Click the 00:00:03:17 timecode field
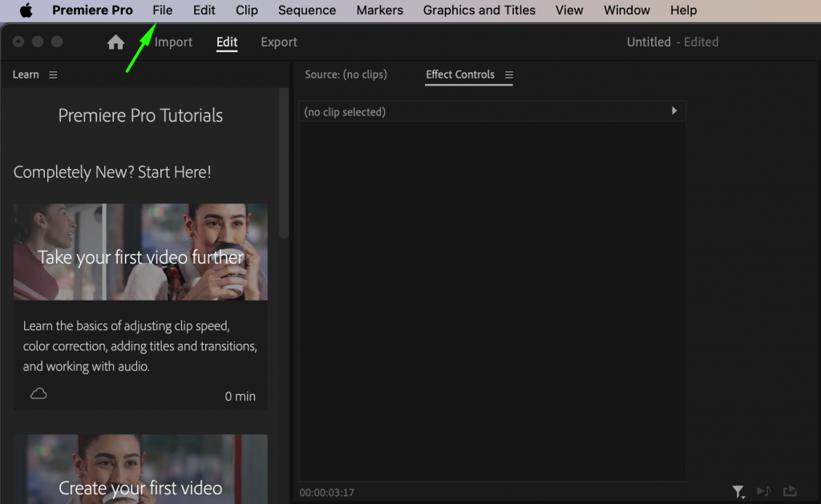Viewport: 821px width, 504px height. point(326,491)
